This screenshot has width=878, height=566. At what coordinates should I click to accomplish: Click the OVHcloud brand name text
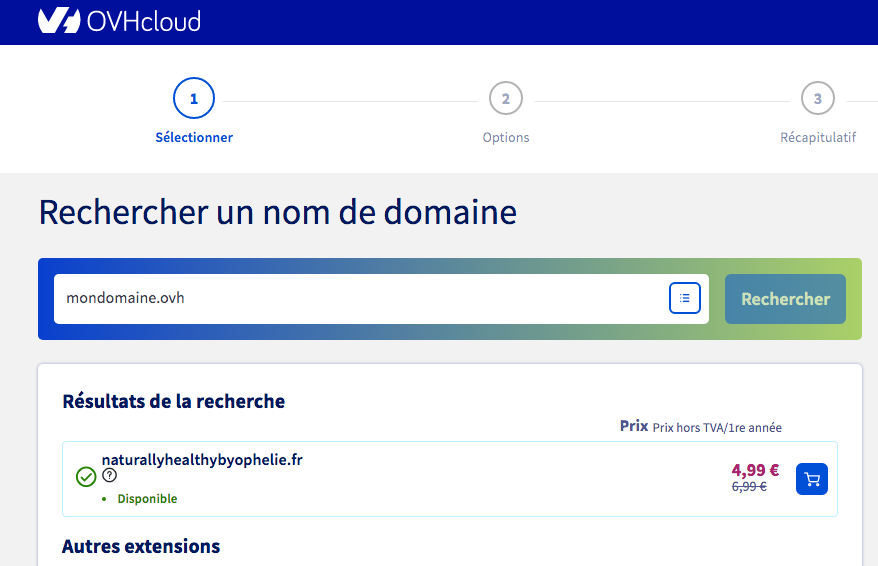[144, 20]
